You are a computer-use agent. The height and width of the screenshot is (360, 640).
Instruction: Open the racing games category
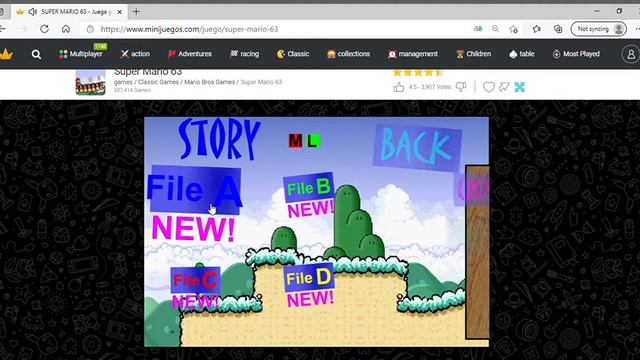[x=244, y=54]
